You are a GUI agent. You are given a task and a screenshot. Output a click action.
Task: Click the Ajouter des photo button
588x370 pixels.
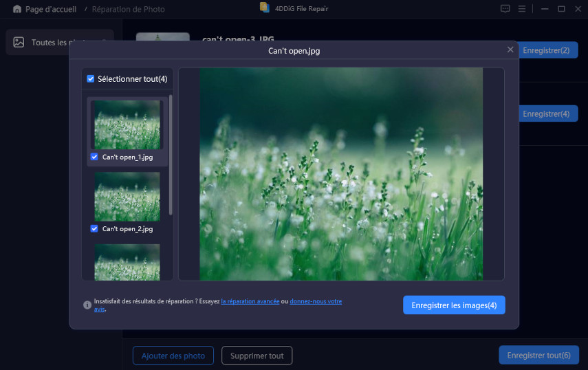[173, 356]
